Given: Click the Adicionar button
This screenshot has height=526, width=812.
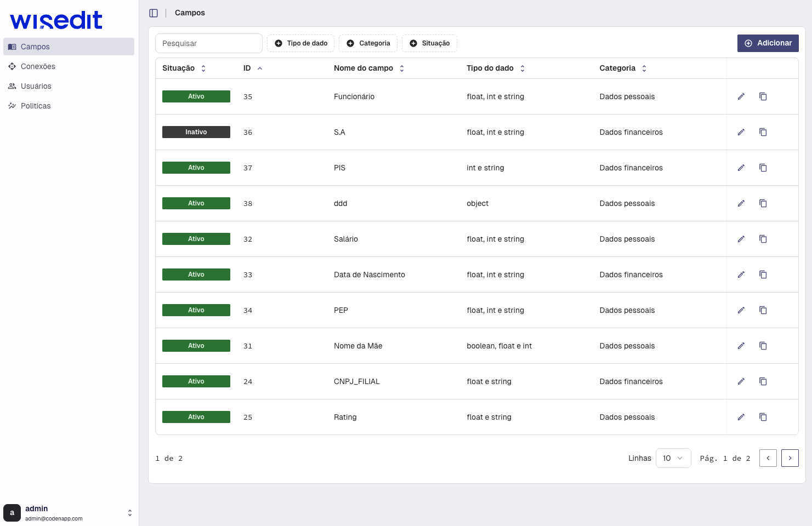Looking at the screenshot, I should tap(768, 43).
